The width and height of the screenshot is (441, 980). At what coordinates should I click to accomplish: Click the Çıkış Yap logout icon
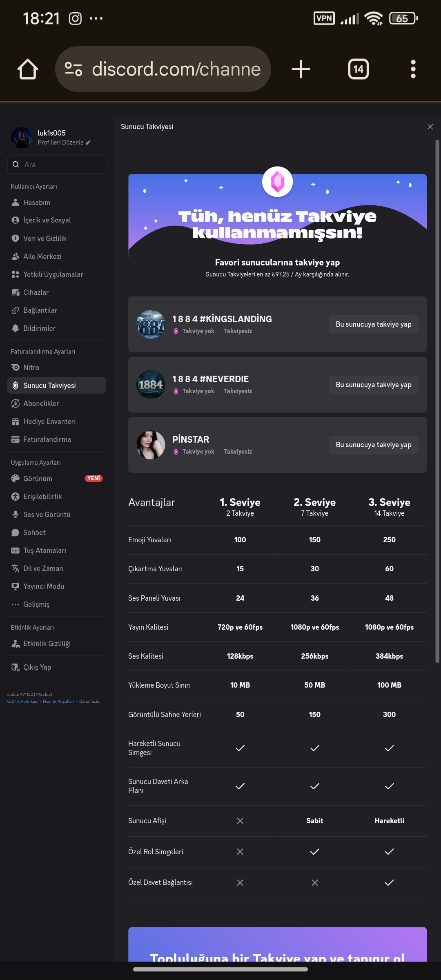pos(15,667)
